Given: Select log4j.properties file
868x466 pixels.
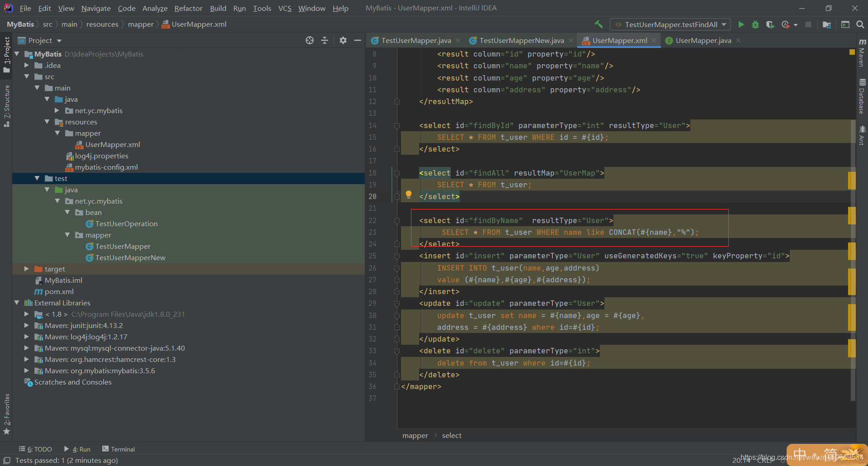Looking at the screenshot, I should [x=101, y=156].
